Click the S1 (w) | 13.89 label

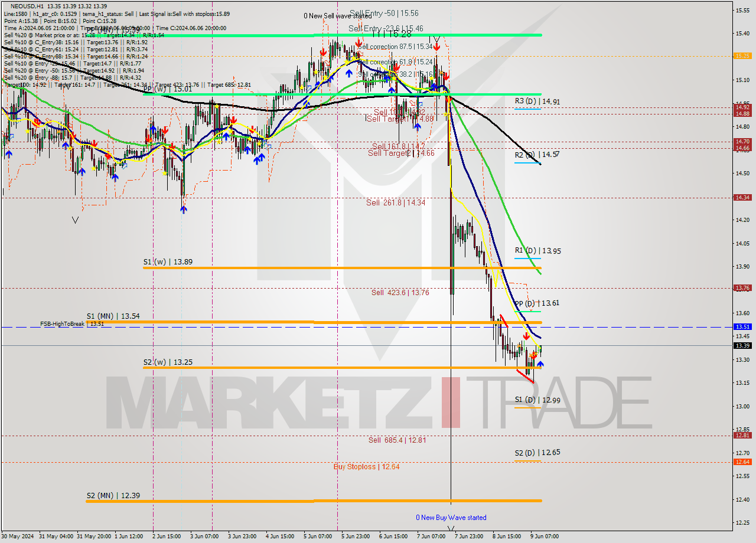(167, 261)
